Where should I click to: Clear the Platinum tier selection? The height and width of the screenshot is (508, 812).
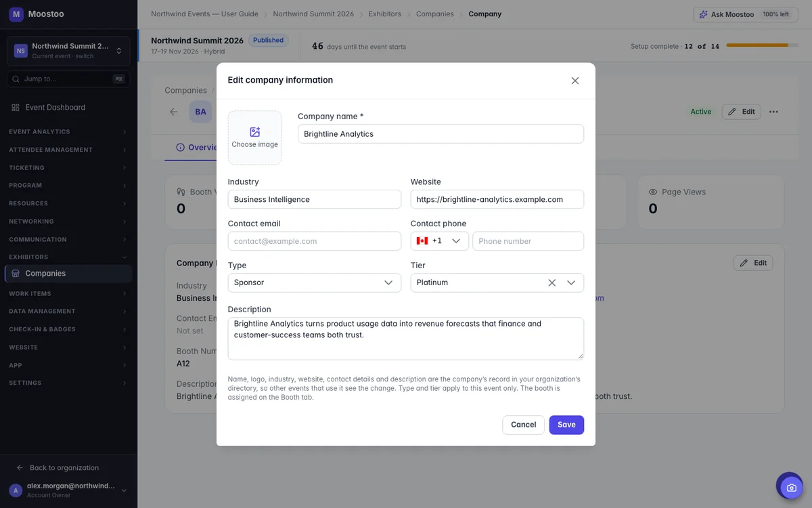(552, 282)
